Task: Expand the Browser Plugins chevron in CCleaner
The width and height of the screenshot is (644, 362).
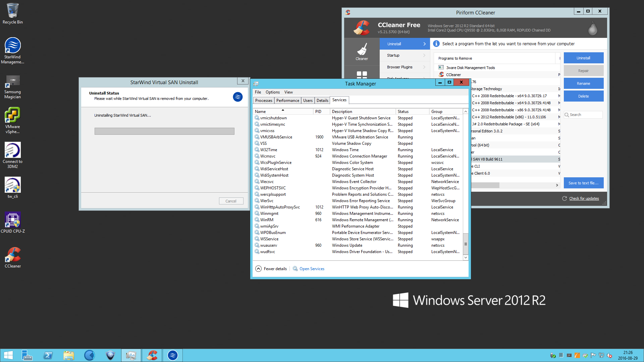Action: coord(424,67)
